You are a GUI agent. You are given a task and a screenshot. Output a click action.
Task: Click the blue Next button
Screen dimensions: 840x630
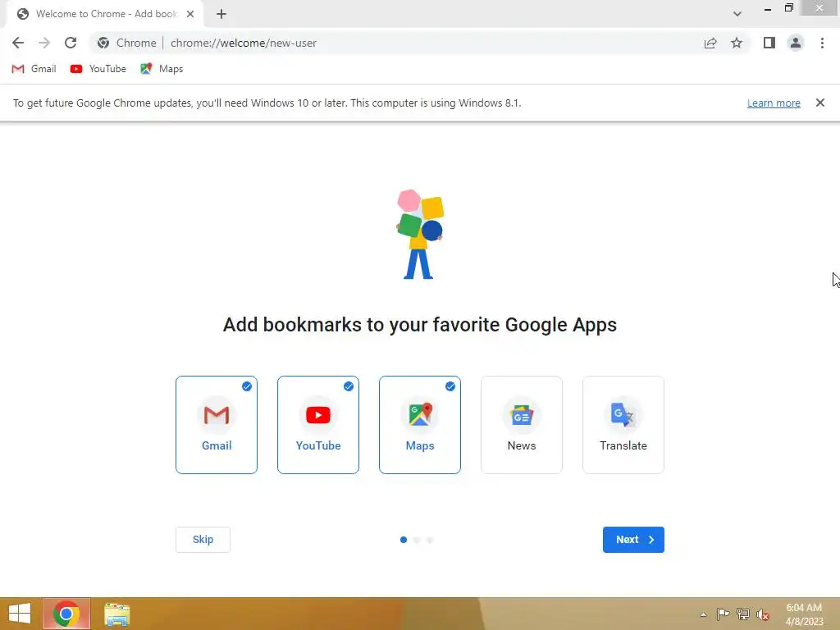click(633, 540)
